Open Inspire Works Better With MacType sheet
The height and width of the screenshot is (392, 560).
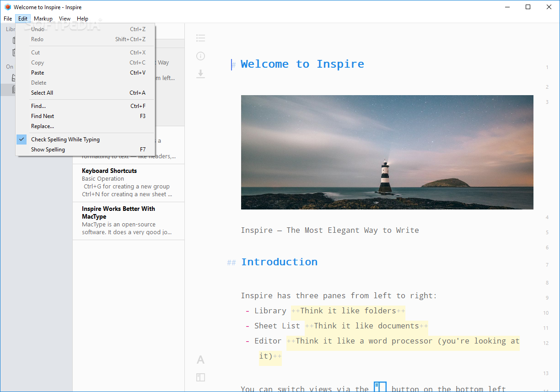129,221
